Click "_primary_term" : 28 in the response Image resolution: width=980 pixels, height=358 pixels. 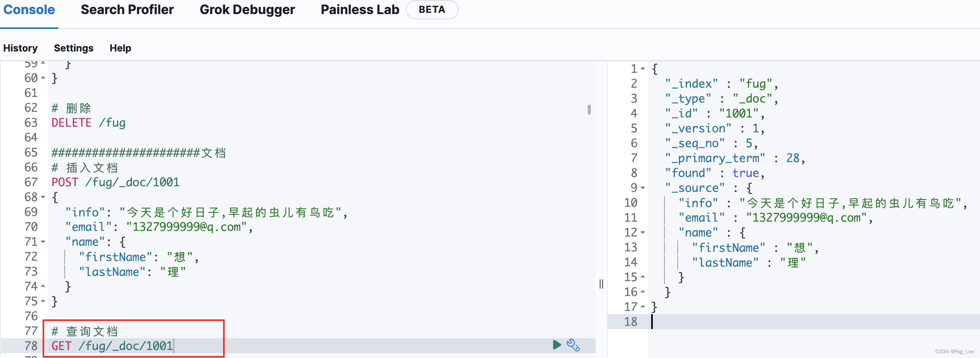[x=735, y=158]
